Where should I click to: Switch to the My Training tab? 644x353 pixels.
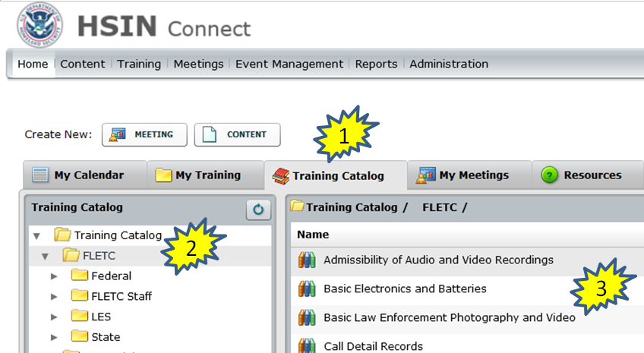205,175
